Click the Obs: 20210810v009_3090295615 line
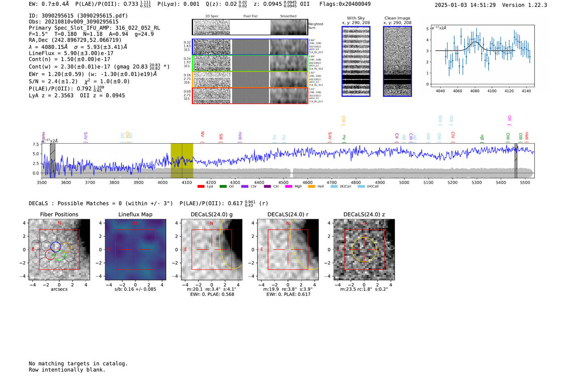Image resolution: width=576 pixels, height=392 pixels. click(74, 22)
